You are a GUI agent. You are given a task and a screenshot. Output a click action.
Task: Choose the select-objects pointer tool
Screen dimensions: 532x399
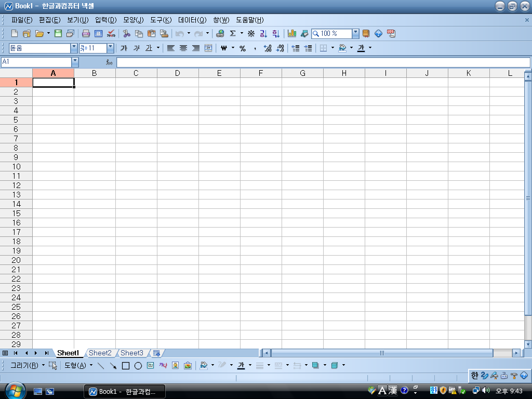pyautogui.click(x=53, y=365)
